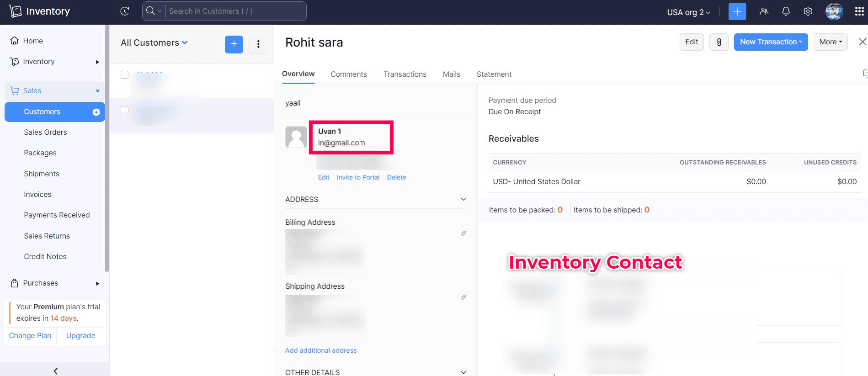Tick the first customer row checkbox
The image size is (868, 376).
click(124, 74)
